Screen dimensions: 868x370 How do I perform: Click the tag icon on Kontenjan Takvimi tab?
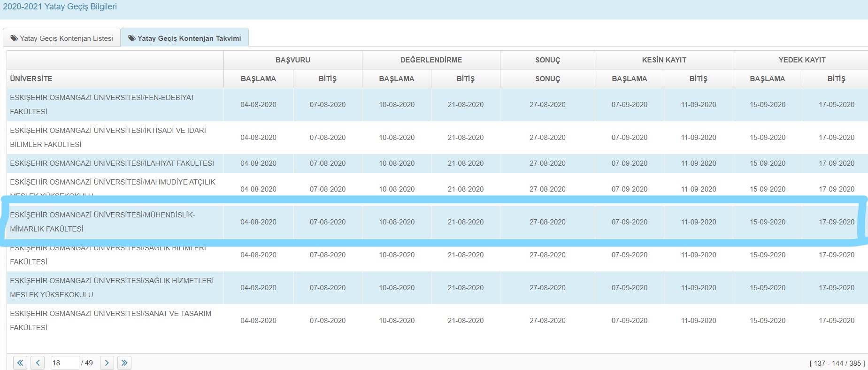[132, 39]
